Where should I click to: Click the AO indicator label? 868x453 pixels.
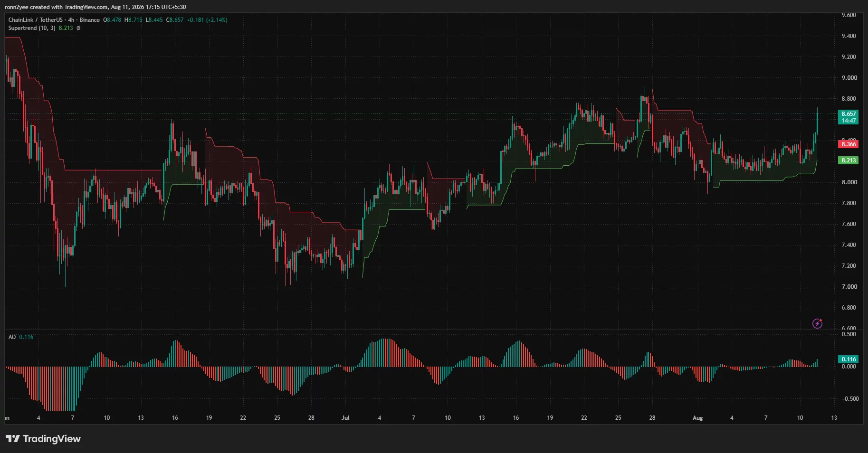12,337
